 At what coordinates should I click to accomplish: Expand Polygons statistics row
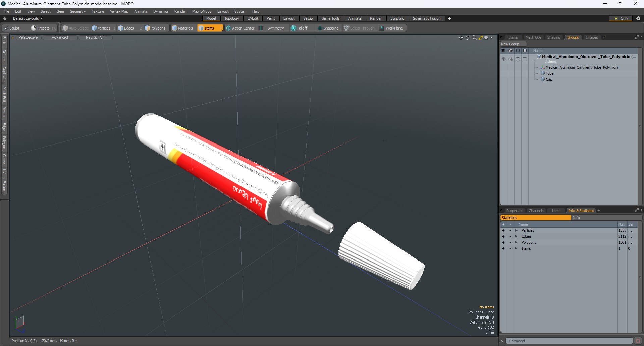516,242
